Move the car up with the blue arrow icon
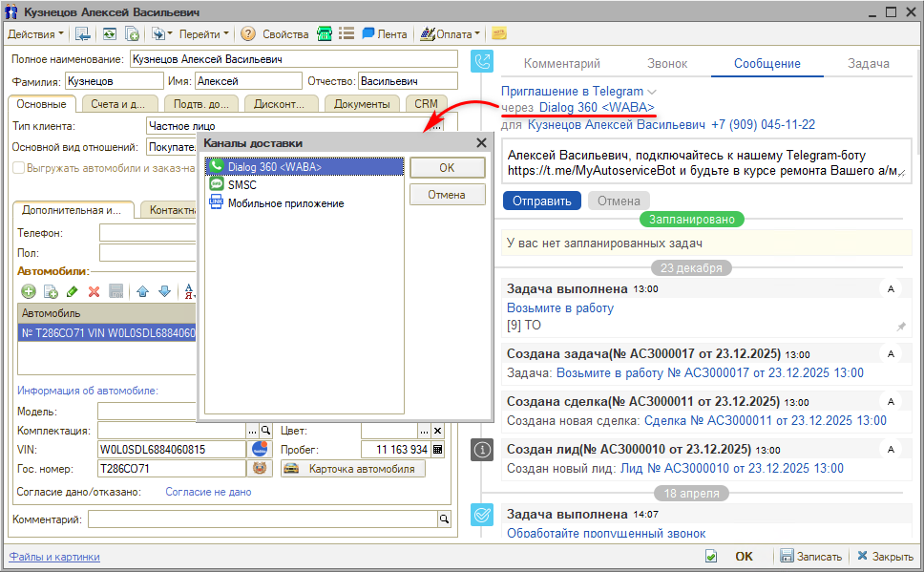Viewport: 924px width, 572px height. [x=141, y=293]
